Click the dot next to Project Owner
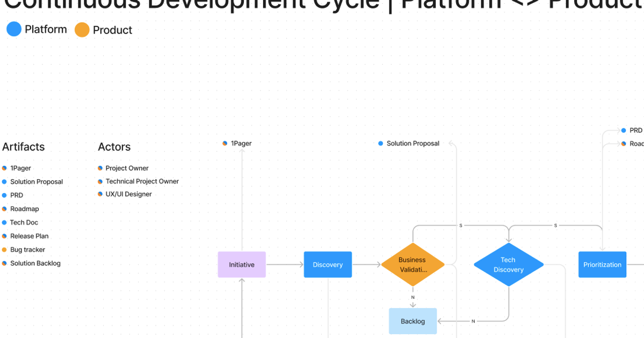The height and width of the screenshot is (338, 644). click(100, 168)
